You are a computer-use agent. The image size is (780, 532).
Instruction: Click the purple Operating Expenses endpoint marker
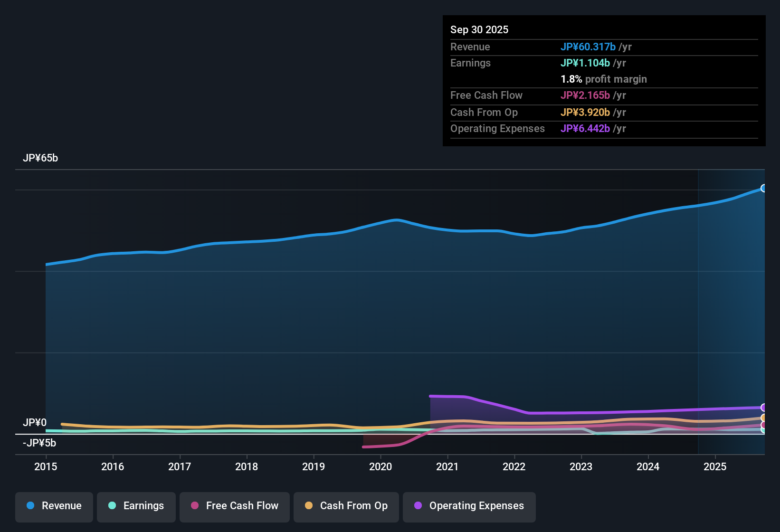(763, 408)
